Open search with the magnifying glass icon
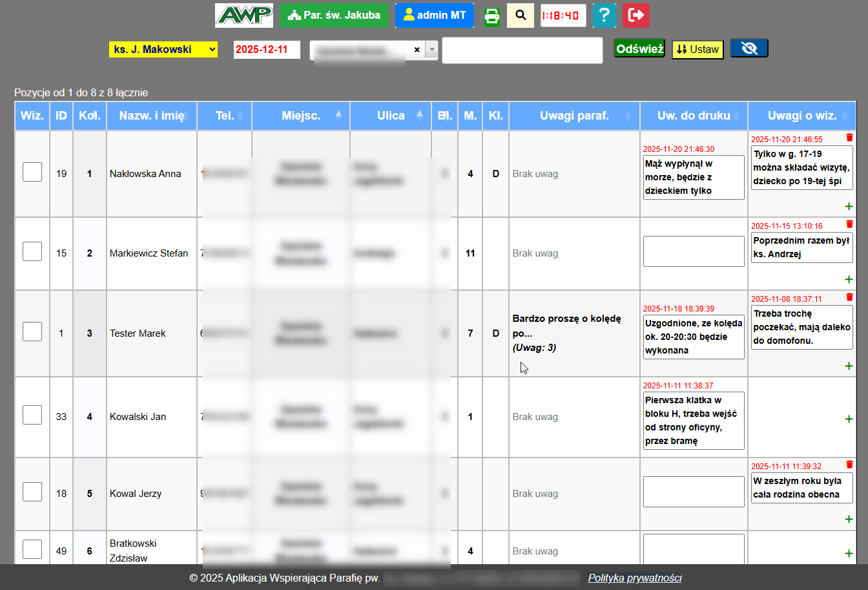This screenshot has width=868, height=590. [521, 16]
